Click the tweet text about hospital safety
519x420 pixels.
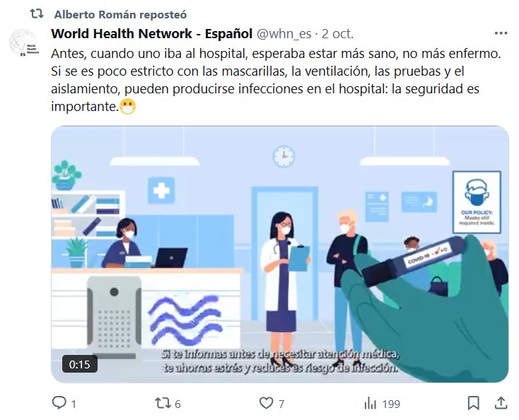pyautogui.click(x=276, y=80)
